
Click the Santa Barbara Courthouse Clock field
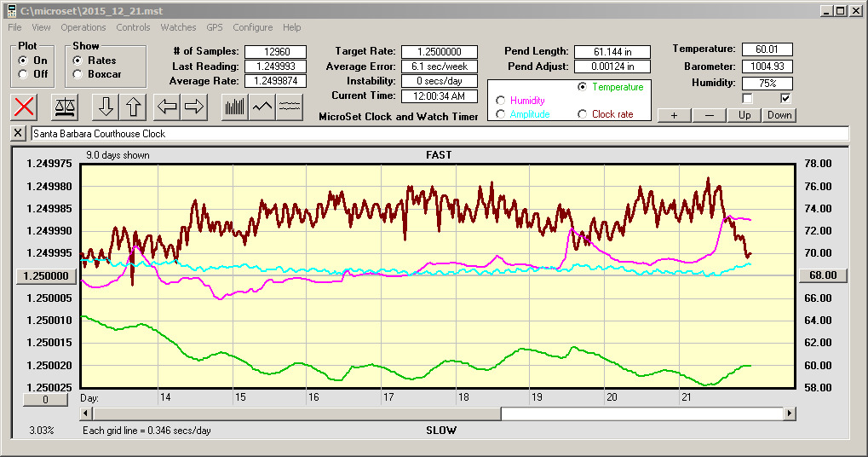pyautogui.click(x=440, y=134)
